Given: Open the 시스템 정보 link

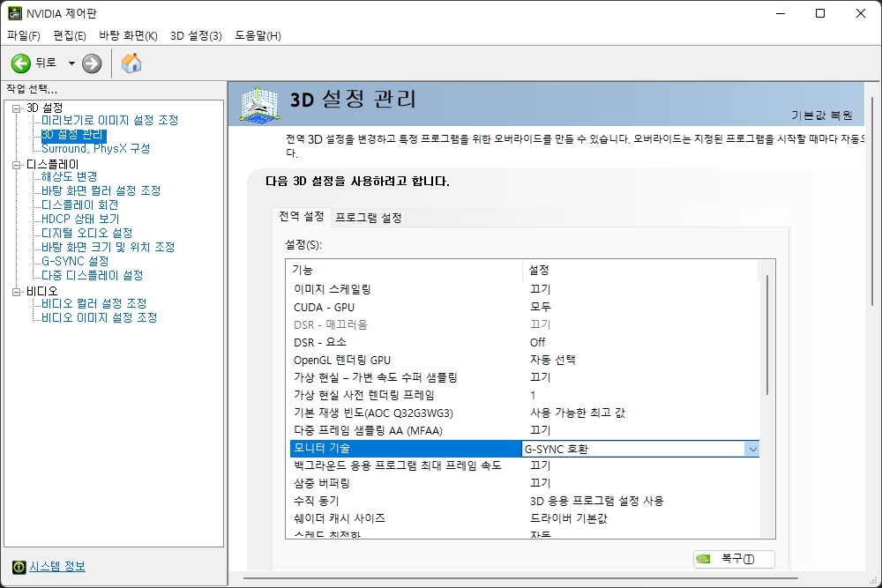Looking at the screenshot, I should [57, 566].
